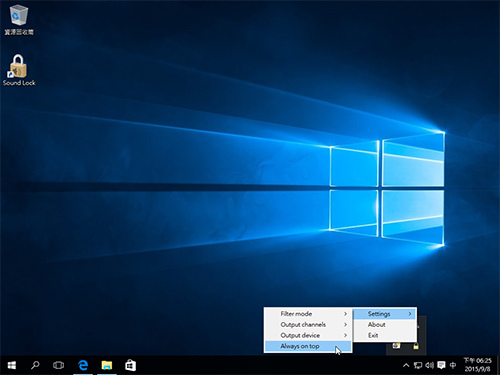Click the Show desktop strip

click(x=498, y=365)
